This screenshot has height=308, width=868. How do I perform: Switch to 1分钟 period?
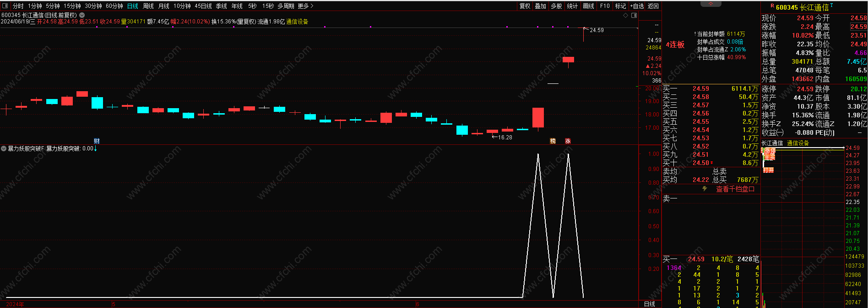35,6
